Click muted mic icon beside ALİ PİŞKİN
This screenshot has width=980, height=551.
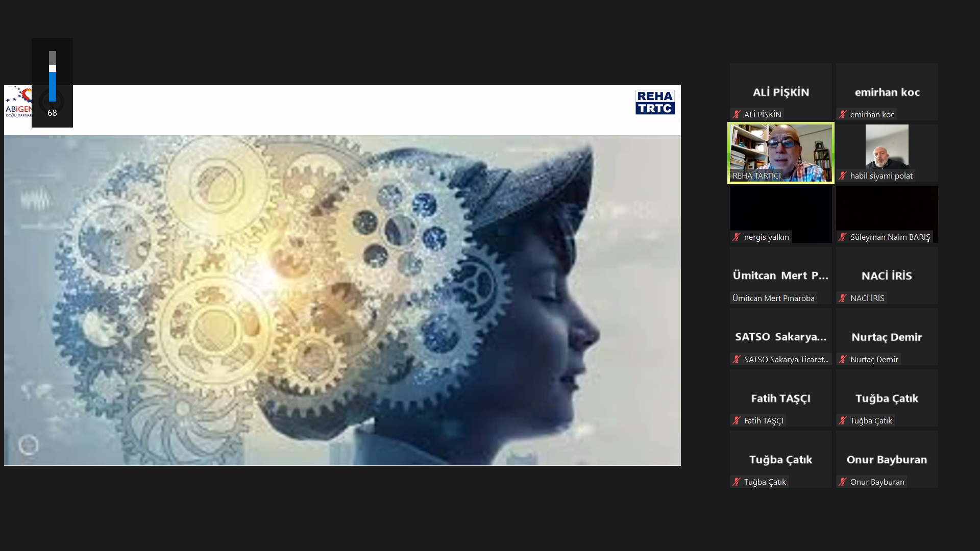[x=737, y=115]
